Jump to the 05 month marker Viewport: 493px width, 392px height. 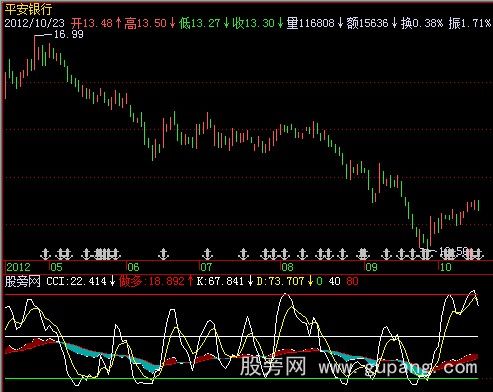tap(57, 267)
